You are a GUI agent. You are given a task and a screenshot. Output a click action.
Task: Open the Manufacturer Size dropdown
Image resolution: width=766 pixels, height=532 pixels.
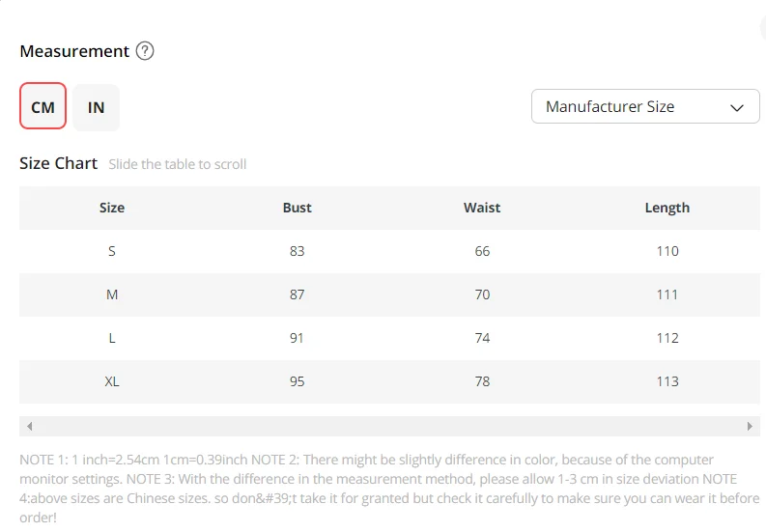click(x=645, y=106)
